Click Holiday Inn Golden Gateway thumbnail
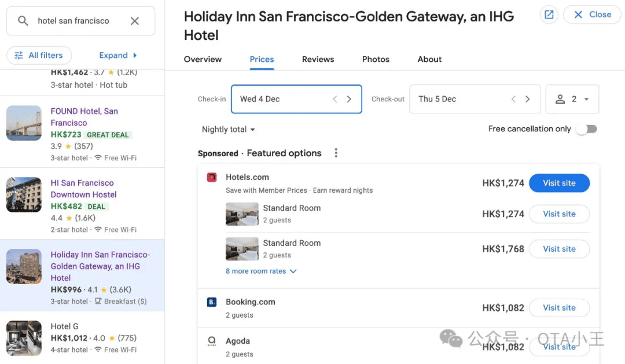 24,266
